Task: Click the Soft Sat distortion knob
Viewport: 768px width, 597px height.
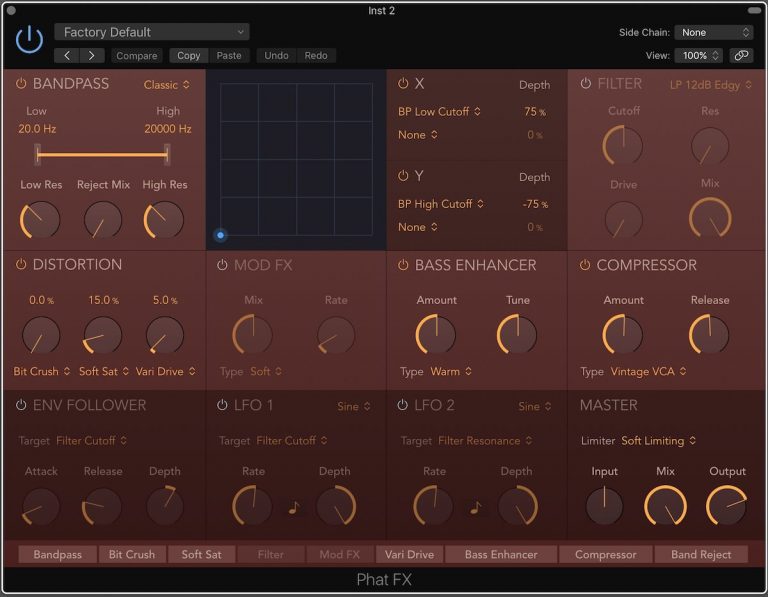Action: (102, 335)
